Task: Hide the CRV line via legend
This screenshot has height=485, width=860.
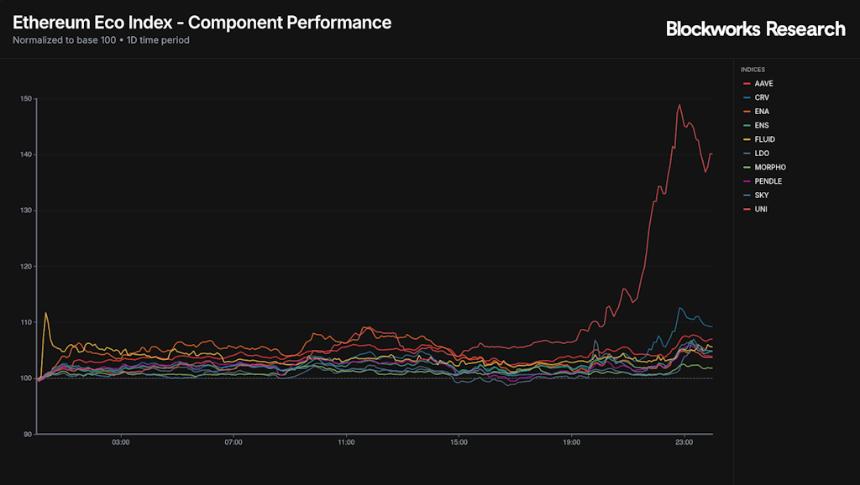Action: [761, 97]
